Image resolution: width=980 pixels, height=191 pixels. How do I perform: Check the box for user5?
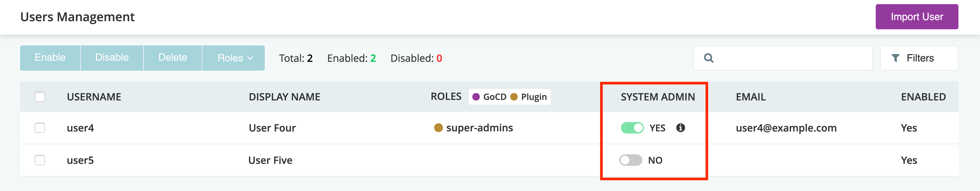pos(40,160)
